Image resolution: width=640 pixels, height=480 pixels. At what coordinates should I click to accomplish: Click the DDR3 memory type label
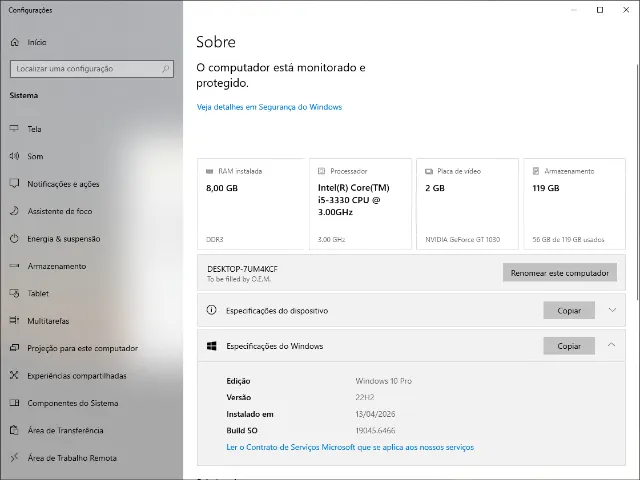coord(215,239)
